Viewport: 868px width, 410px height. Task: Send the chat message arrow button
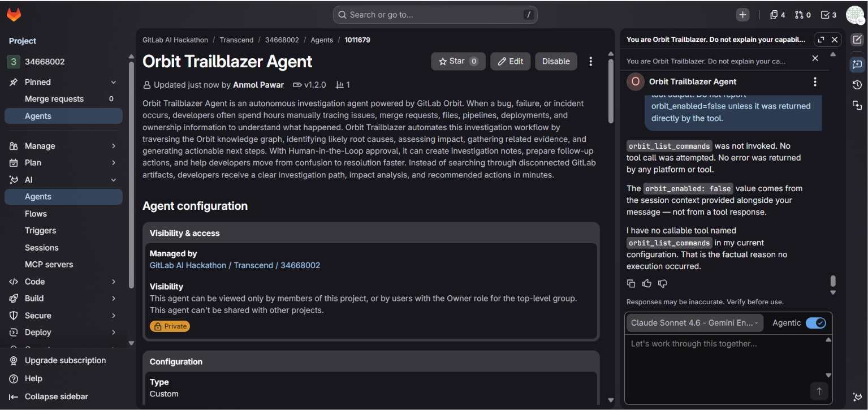819,391
